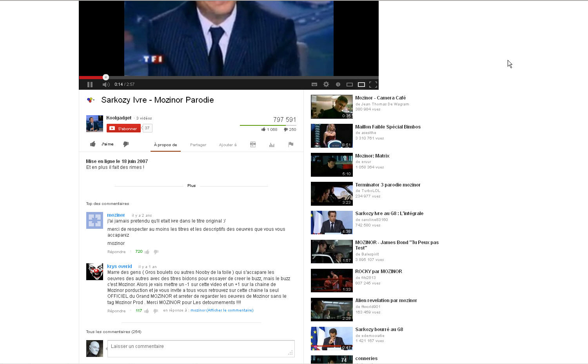Switch to small player size
588x364 pixels.
(x=350, y=84)
